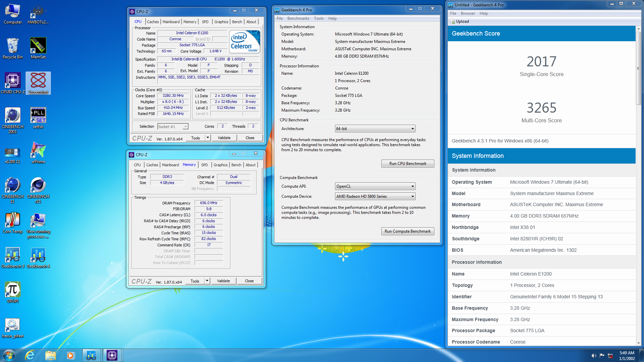Switch to Mainboard tab in top CPU-Z

171,22
